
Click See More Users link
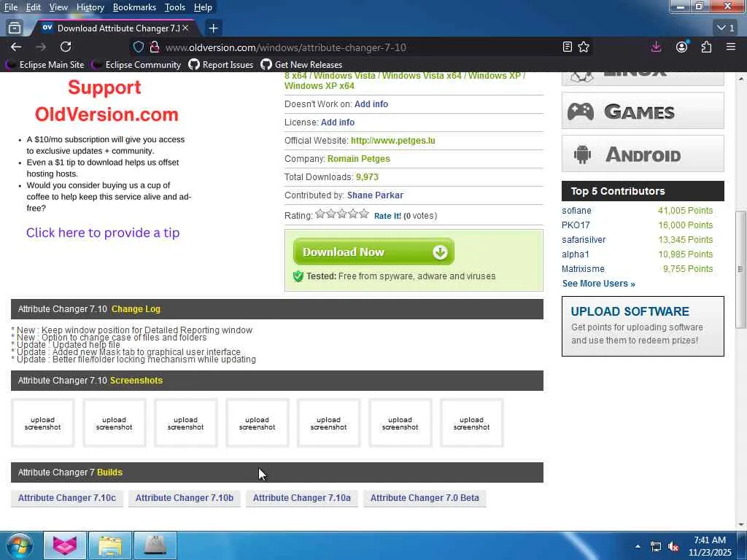click(598, 284)
